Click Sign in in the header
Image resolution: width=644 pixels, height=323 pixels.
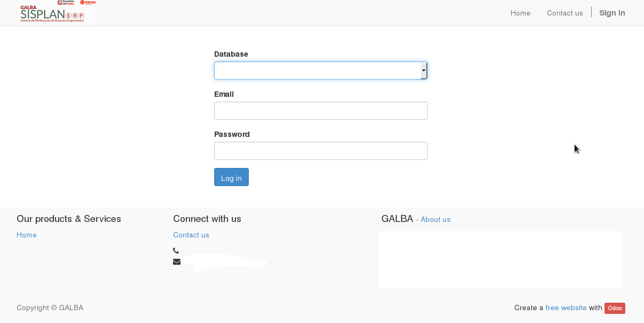[612, 13]
